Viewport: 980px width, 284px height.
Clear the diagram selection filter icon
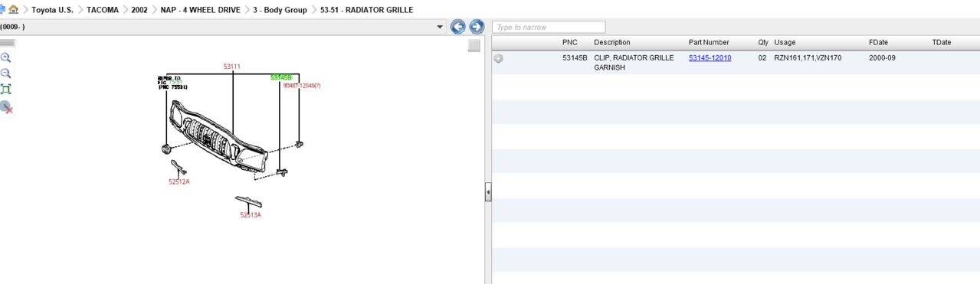click(x=6, y=107)
